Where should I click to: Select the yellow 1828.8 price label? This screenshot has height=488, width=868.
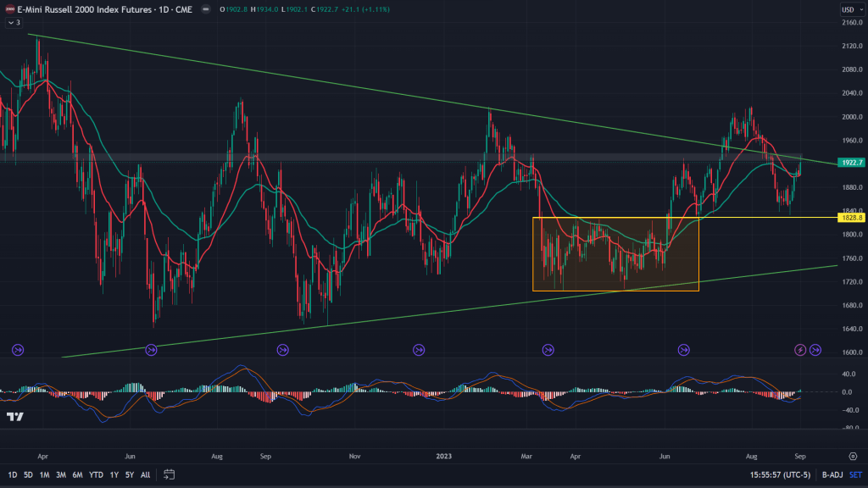click(850, 218)
